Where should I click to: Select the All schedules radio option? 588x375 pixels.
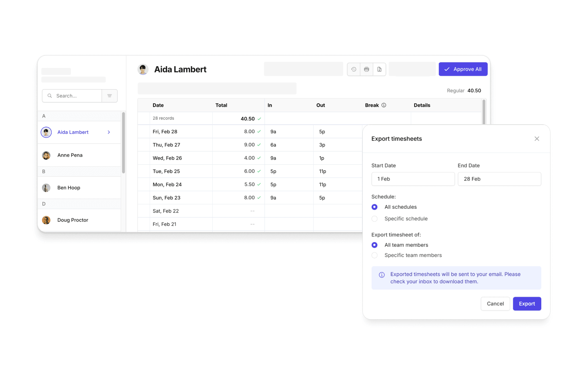374,207
